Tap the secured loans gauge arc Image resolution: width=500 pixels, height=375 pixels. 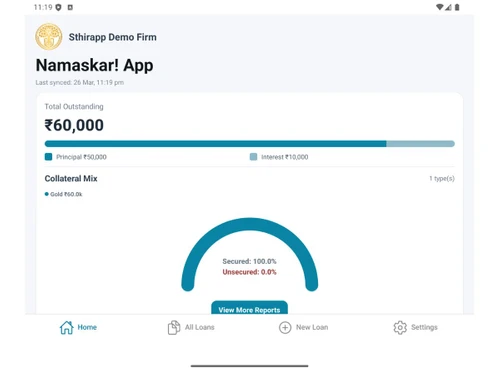250,224
